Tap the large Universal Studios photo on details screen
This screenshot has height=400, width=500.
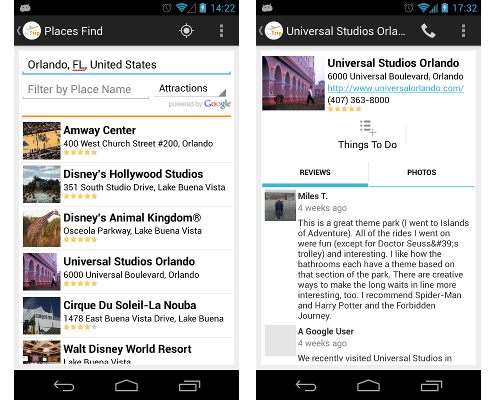coord(293,83)
